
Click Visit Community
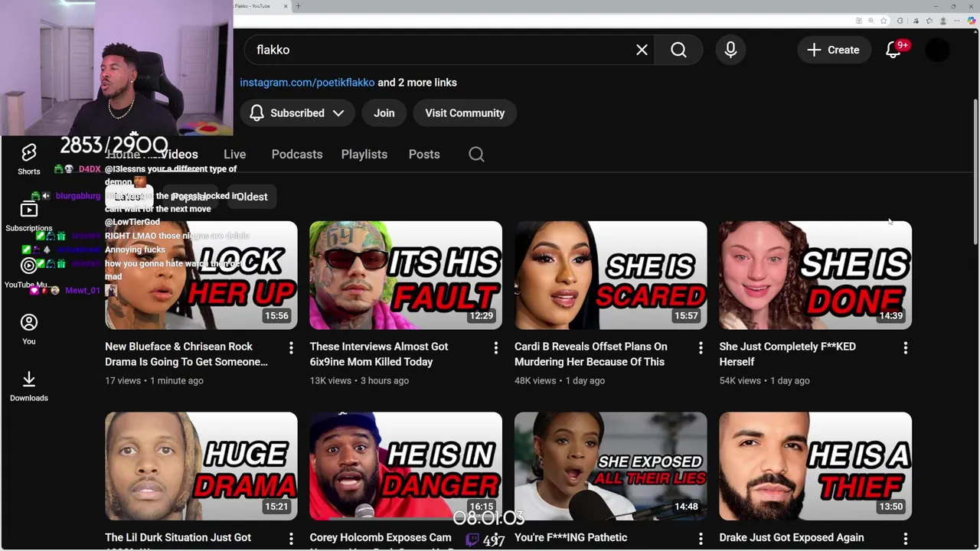pos(465,113)
